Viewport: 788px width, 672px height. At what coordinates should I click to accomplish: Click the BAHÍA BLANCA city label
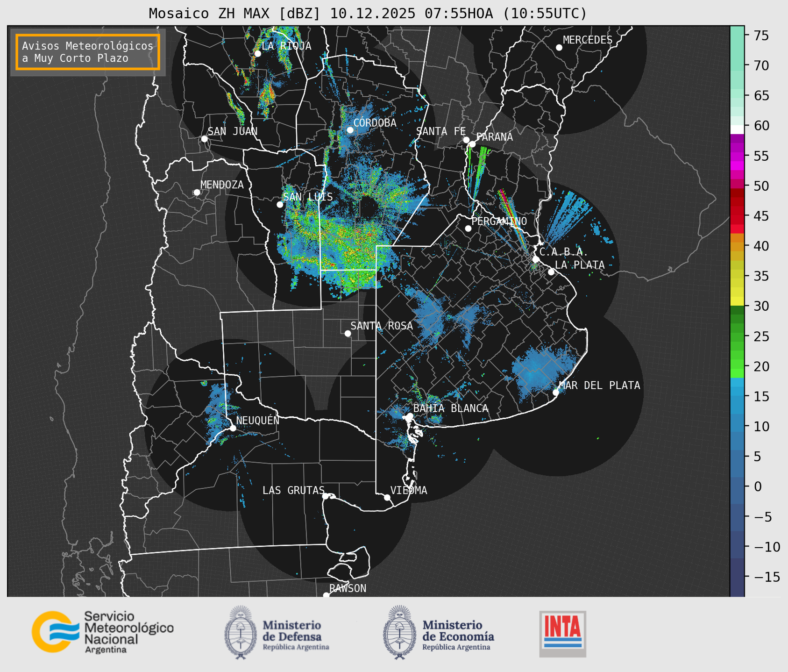point(450,408)
